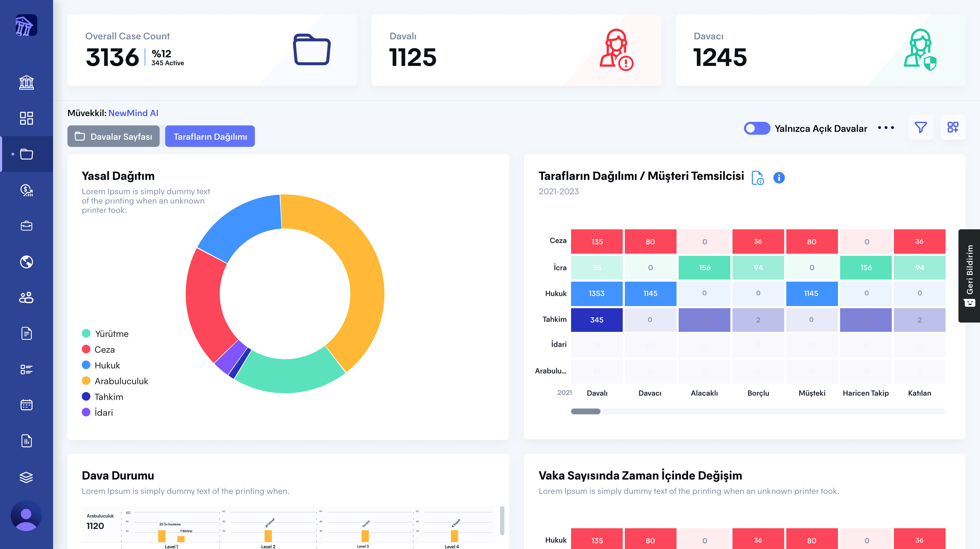Select the Tarafların Dağılımı tab
Screen dimensions: 980x549
tap(210, 136)
